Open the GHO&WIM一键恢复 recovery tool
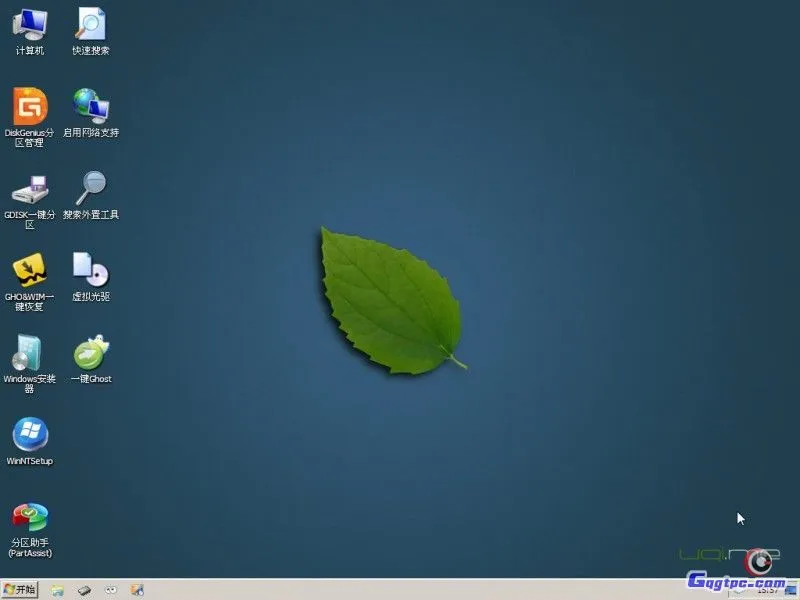This screenshot has height=600, width=800. click(28, 273)
